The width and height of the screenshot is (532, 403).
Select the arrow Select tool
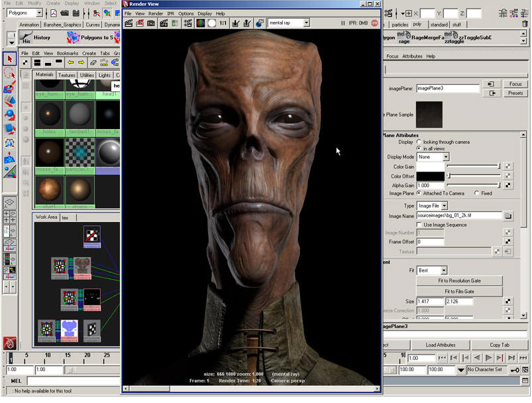pyautogui.click(x=9, y=59)
